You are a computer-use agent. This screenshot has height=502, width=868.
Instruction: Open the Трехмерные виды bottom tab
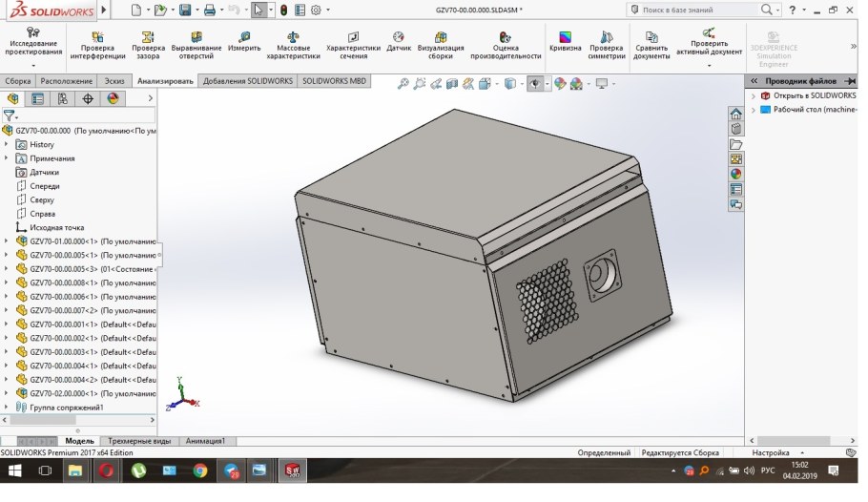tap(139, 441)
